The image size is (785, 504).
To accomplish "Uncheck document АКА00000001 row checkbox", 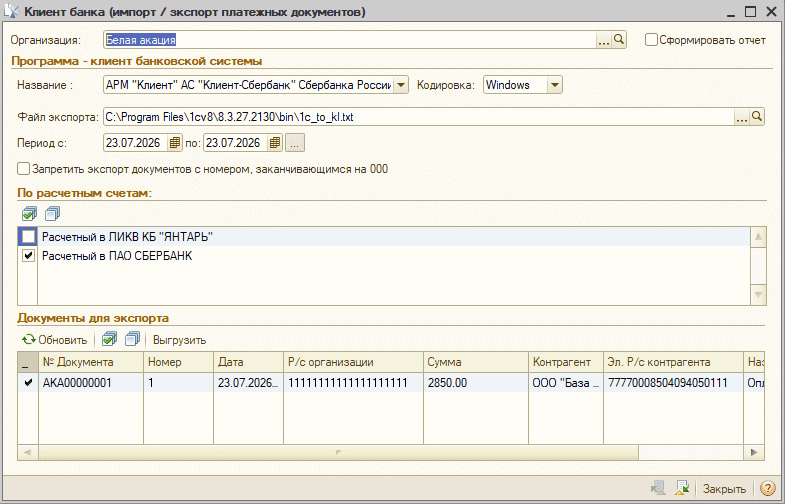I will coord(28,383).
